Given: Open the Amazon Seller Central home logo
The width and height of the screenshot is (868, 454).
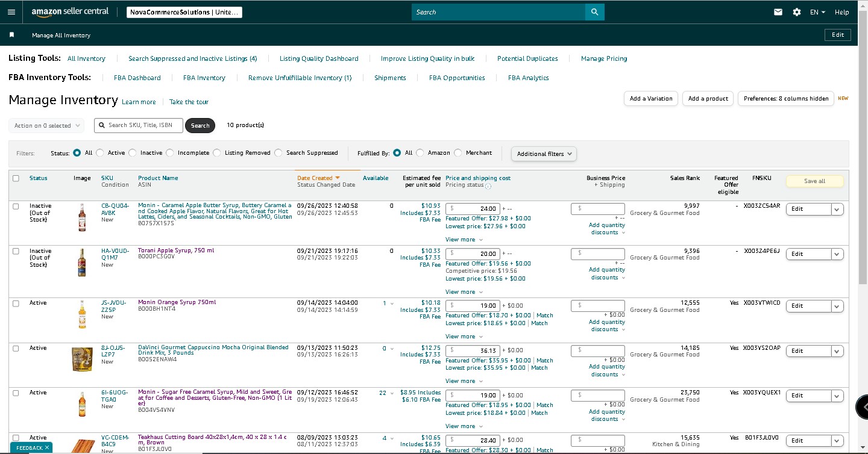Looking at the screenshot, I should click(x=70, y=12).
